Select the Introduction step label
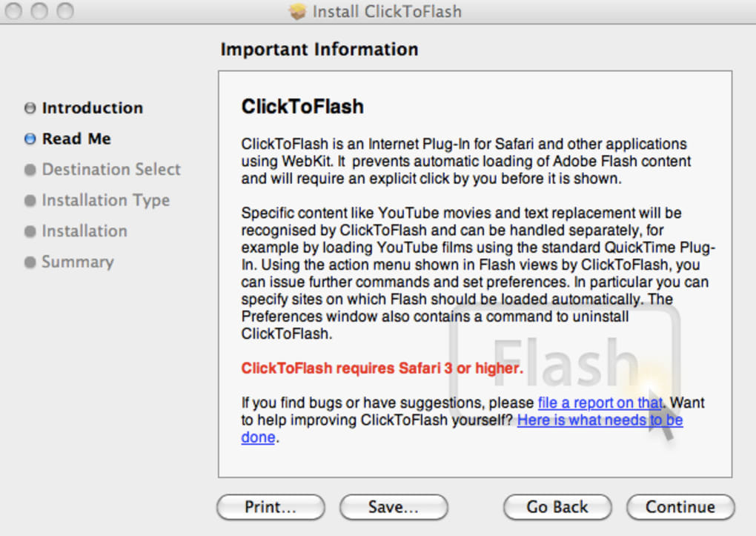 pyautogui.click(x=92, y=108)
